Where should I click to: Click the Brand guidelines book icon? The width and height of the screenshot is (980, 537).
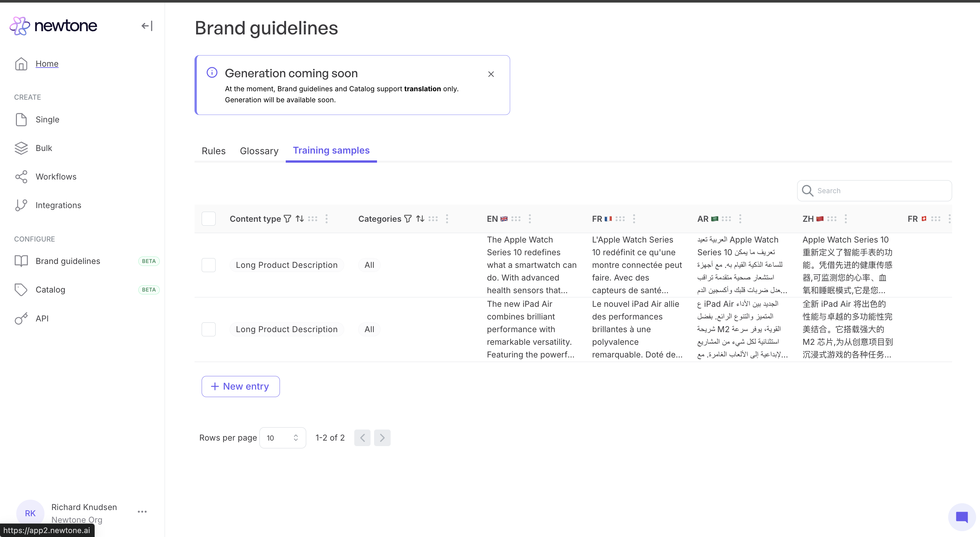(21, 261)
